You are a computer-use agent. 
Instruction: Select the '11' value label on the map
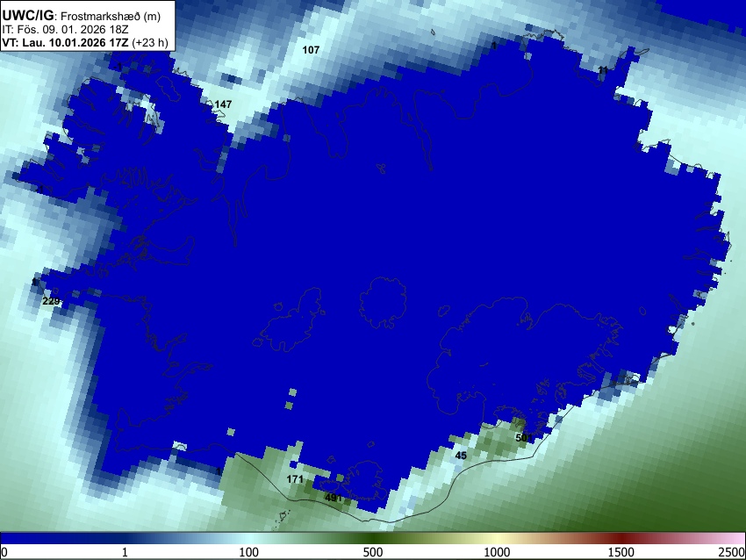point(603,70)
